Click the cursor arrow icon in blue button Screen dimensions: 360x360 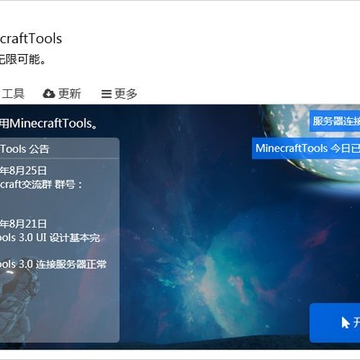click(x=346, y=323)
